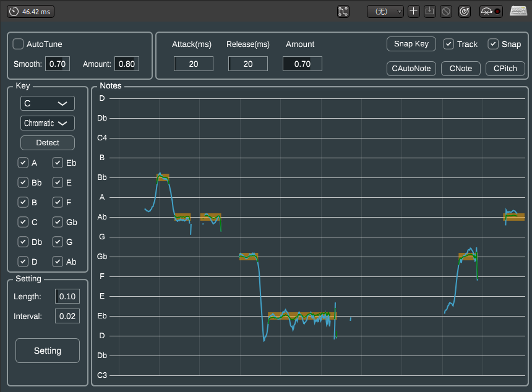This screenshot has width=532, height=392.
Task: Click the Snap Key button
Action: (411, 44)
